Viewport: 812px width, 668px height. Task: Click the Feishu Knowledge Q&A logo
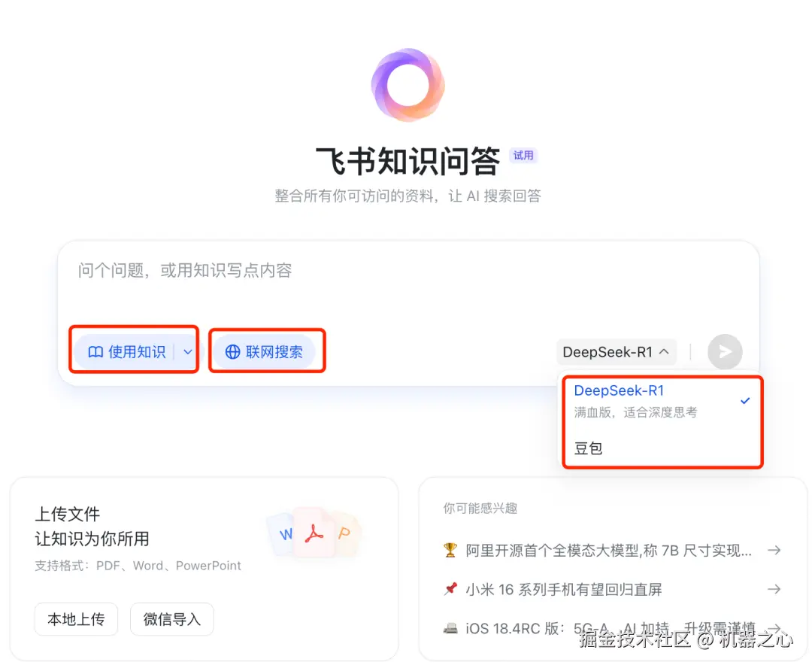pos(408,85)
